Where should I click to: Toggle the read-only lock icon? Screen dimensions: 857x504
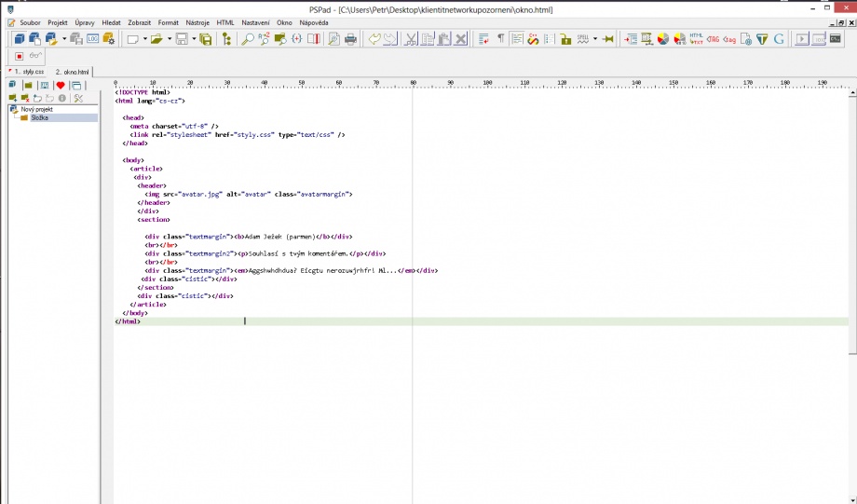click(x=565, y=39)
